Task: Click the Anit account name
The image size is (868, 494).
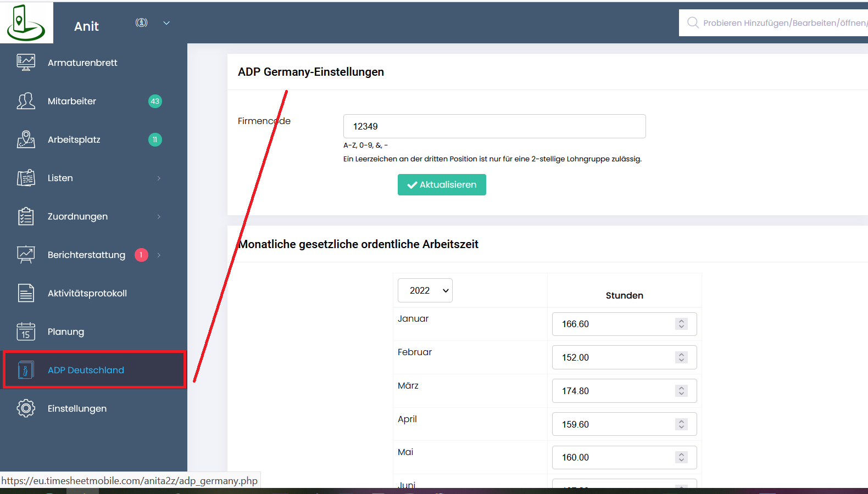Action: [86, 26]
